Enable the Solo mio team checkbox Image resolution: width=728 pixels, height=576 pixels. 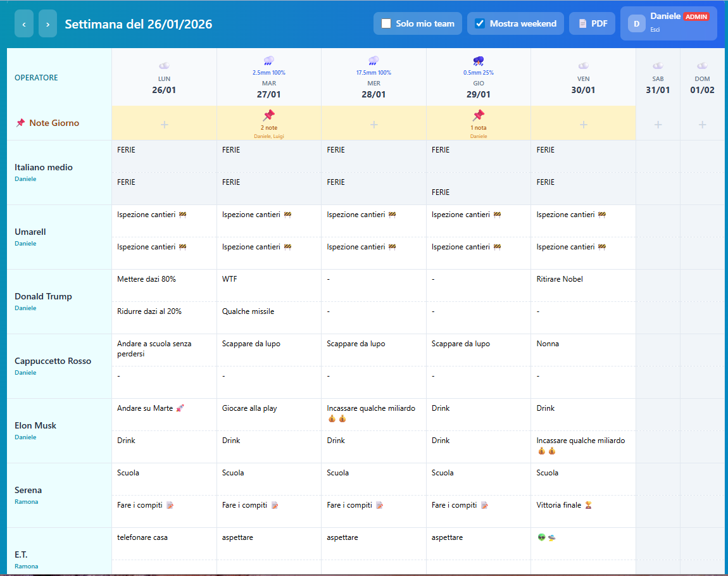(386, 24)
